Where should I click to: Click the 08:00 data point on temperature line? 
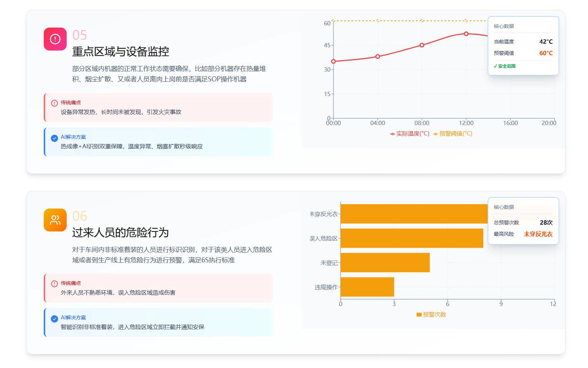coord(422,45)
